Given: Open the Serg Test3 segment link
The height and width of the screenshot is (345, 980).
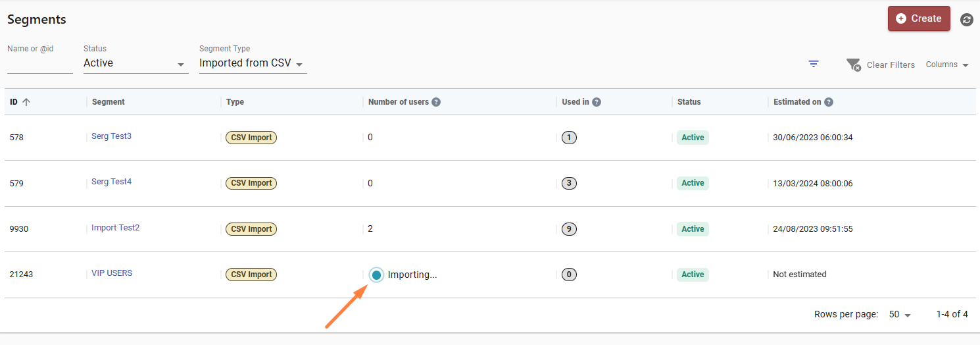Looking at the screenshot, I should click(x=111, y=136).
